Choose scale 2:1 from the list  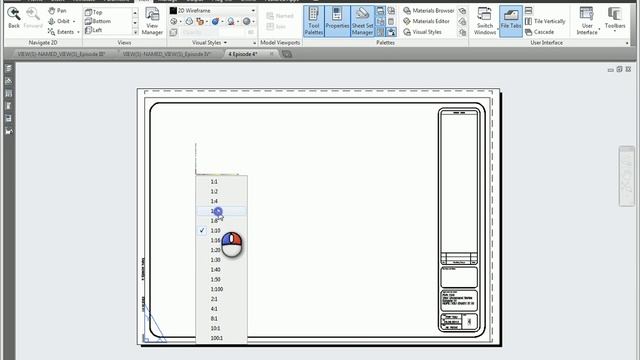[x=222, y=299]
